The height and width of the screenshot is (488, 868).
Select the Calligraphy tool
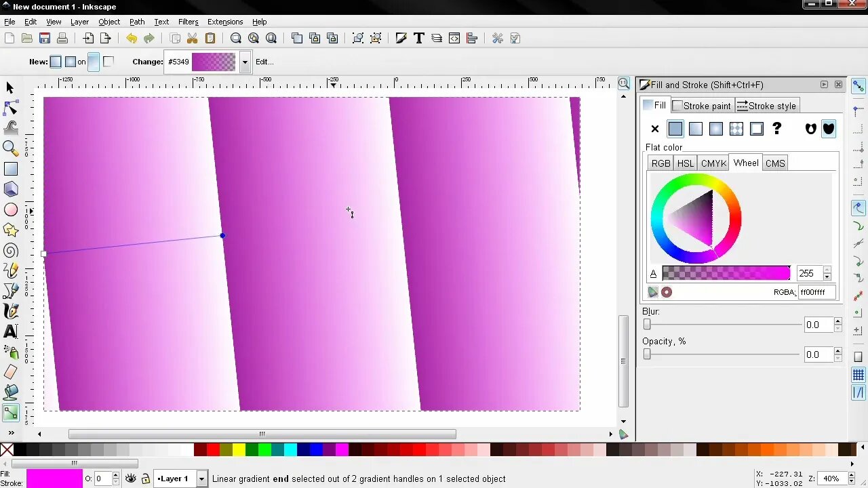pos(10,312)
